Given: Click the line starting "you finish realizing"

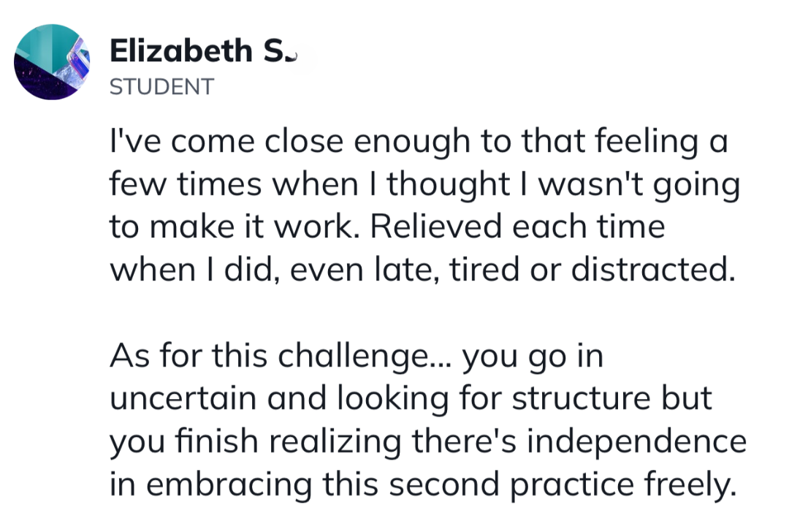Looking at the screenshot, I should [427, 442].
